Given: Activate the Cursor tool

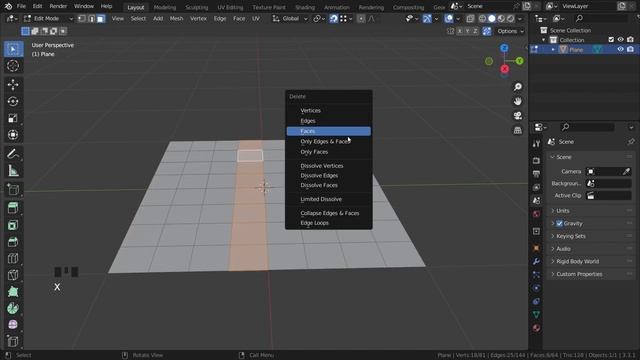Looking at the screenshot, I should [13, 66].
